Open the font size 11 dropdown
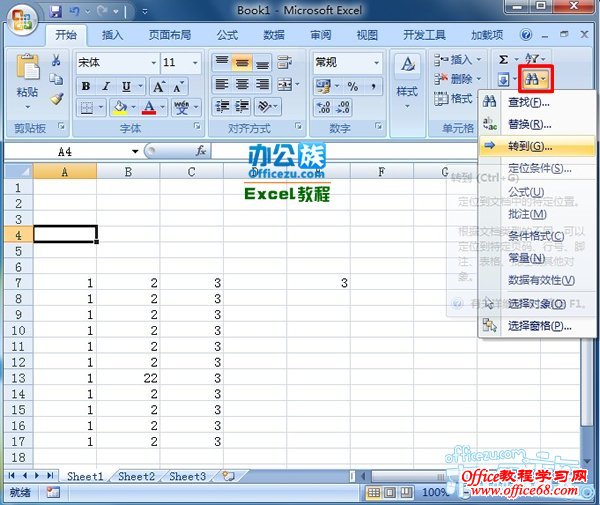Image resolution: width=600 pixels, height=505 pixels. (195, 63)
